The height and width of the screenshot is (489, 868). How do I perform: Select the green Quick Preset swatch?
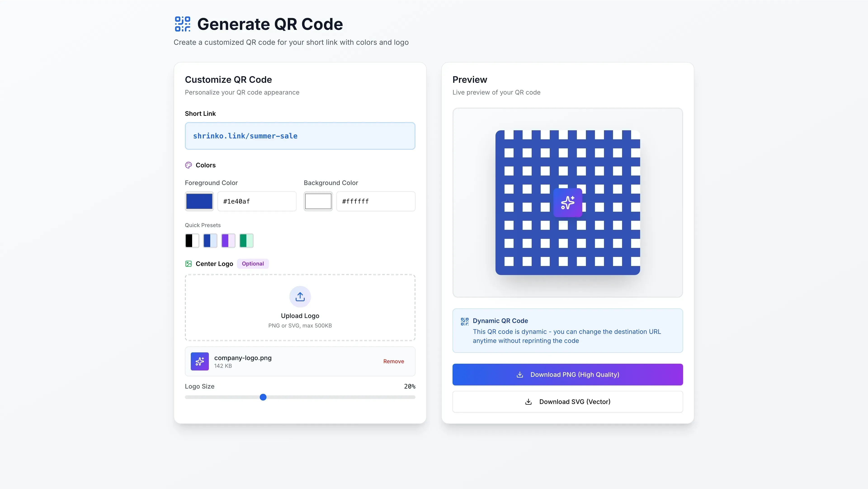tap(246, 240)
